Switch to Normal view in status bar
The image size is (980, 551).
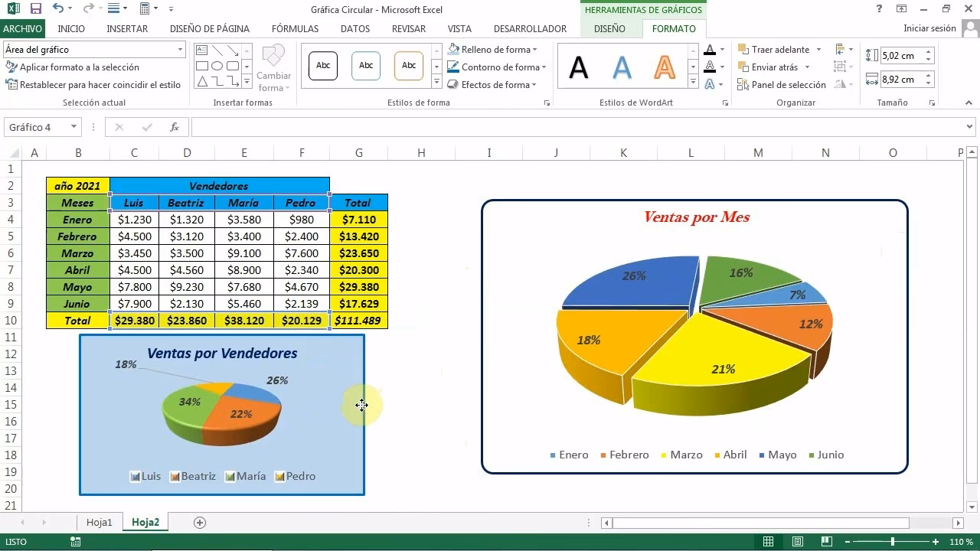click(x=768, y=542)
